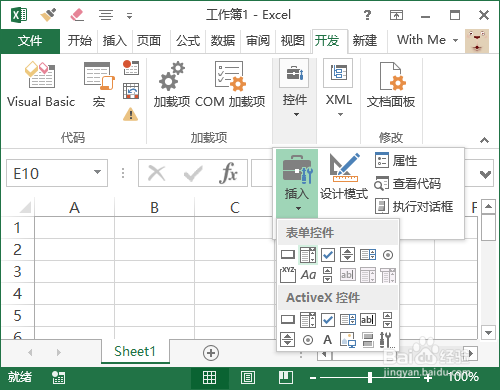500x390 pixels.
Task: Switch to the 开始 Home tab
Action: [79, 41]
